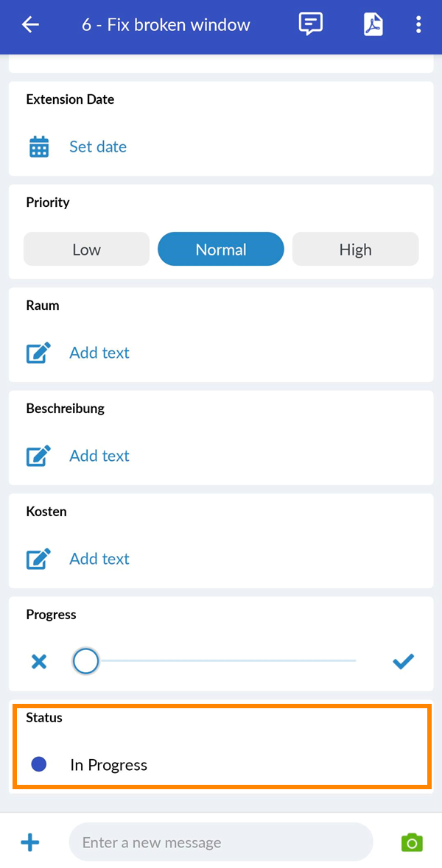The image size is (442, 868).
Task: Click the Enter a new message field
Action: pos(221,842)
